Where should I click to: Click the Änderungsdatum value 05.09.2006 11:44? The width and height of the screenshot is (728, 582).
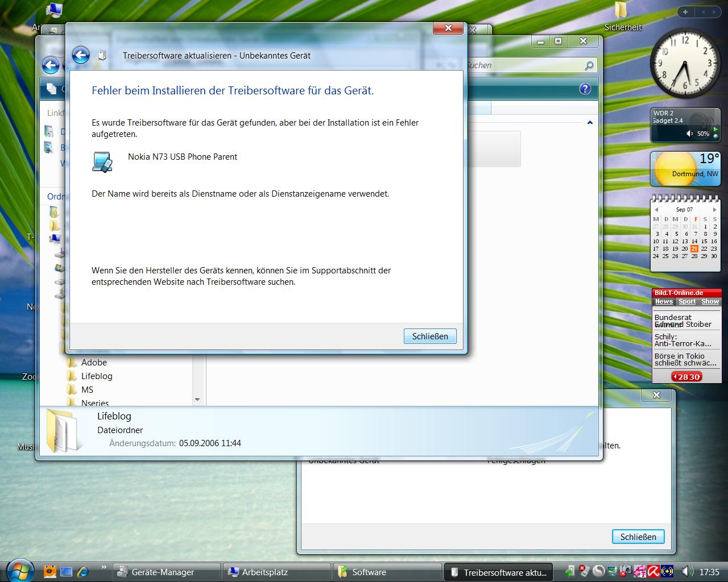pos(210,443)
